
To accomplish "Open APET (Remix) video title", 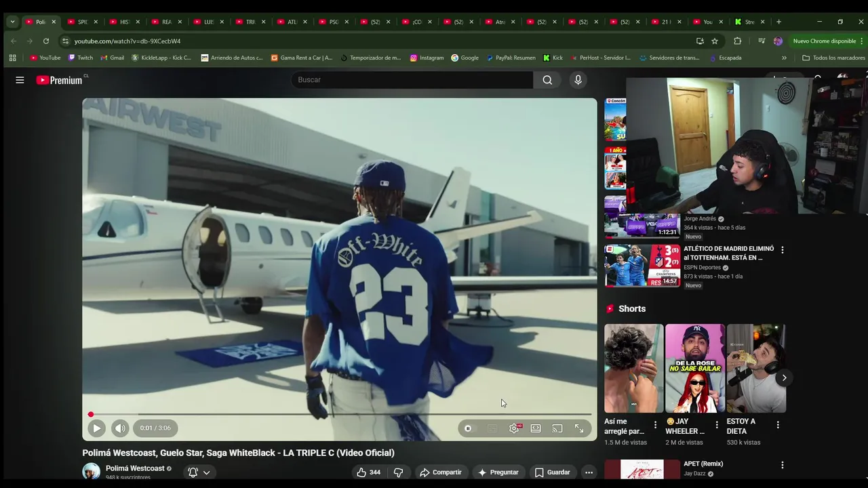I will [x=703, y=464].
